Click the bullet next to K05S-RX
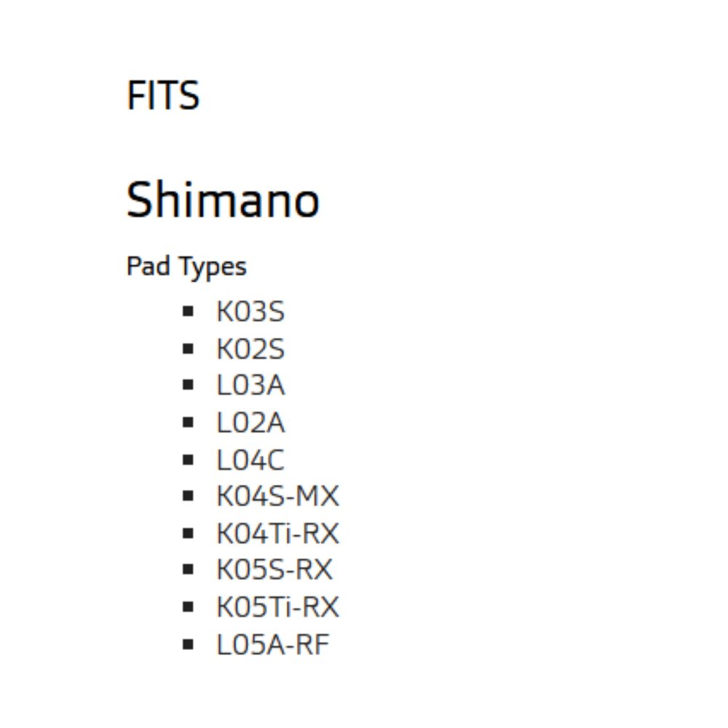The image size is (728, 728). tap(189, 570)
